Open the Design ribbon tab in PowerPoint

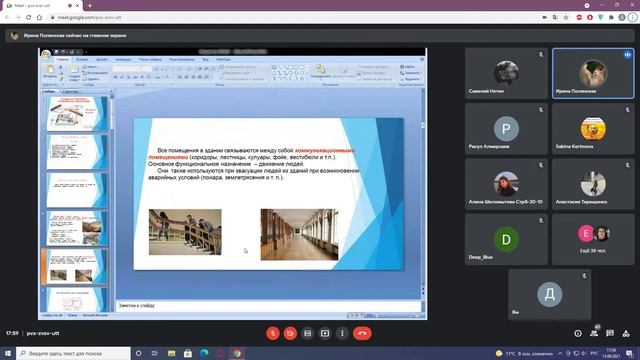(x=102, y=60)
